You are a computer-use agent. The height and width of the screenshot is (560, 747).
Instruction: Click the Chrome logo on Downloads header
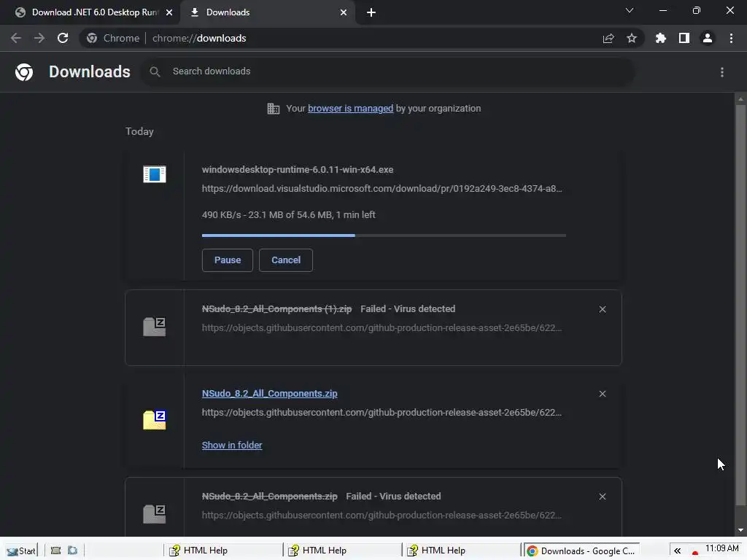pyautogui.click(x=24, y=72)
